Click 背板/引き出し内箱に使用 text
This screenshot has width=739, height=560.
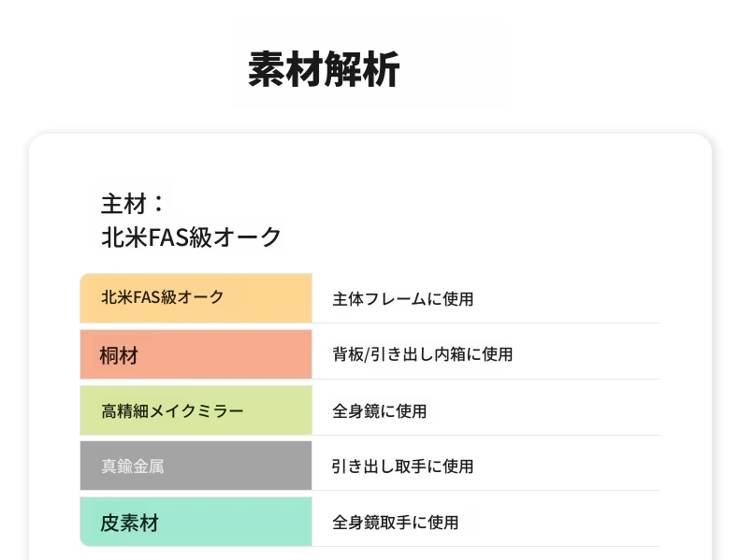click(x=422, y=354)
